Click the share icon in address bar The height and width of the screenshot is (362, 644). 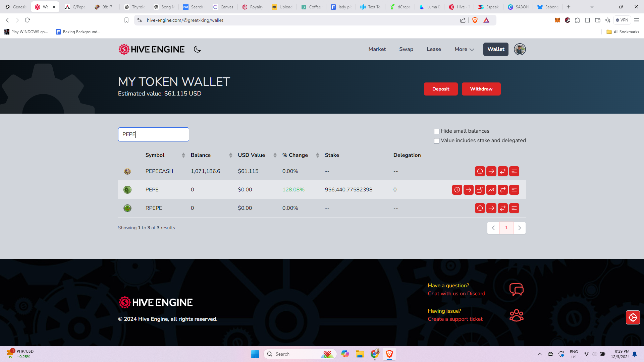point(463,20)
